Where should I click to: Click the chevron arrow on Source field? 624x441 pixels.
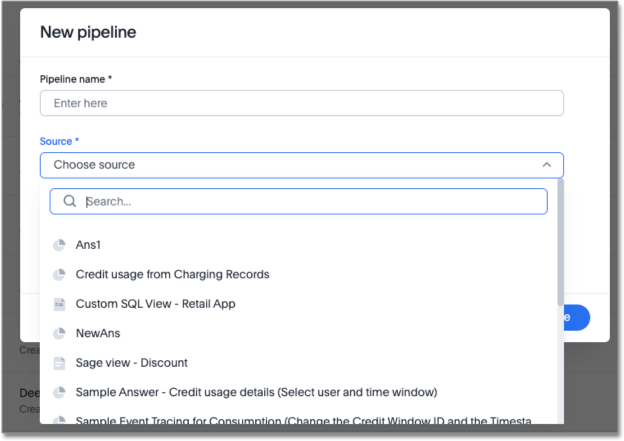(546, 165)
